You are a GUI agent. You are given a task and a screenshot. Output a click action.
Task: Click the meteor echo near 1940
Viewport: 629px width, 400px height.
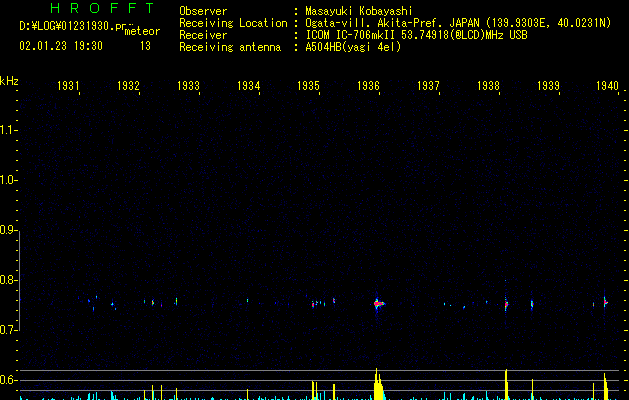pyautogui.click(x=605, y=302)
